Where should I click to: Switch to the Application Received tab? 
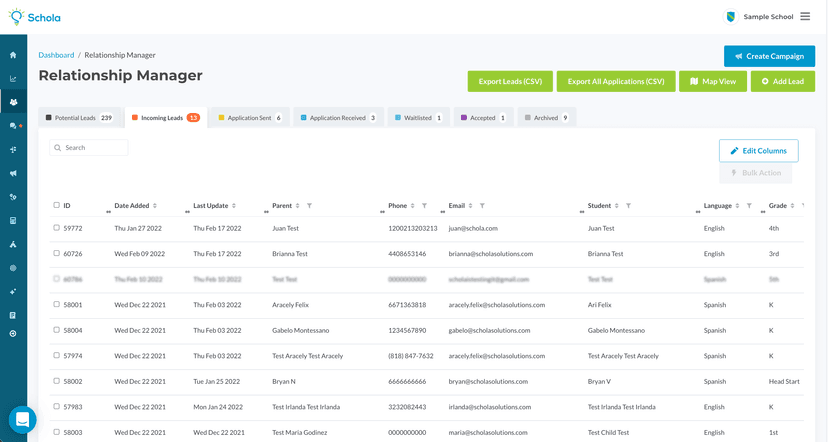pos(338,118)
